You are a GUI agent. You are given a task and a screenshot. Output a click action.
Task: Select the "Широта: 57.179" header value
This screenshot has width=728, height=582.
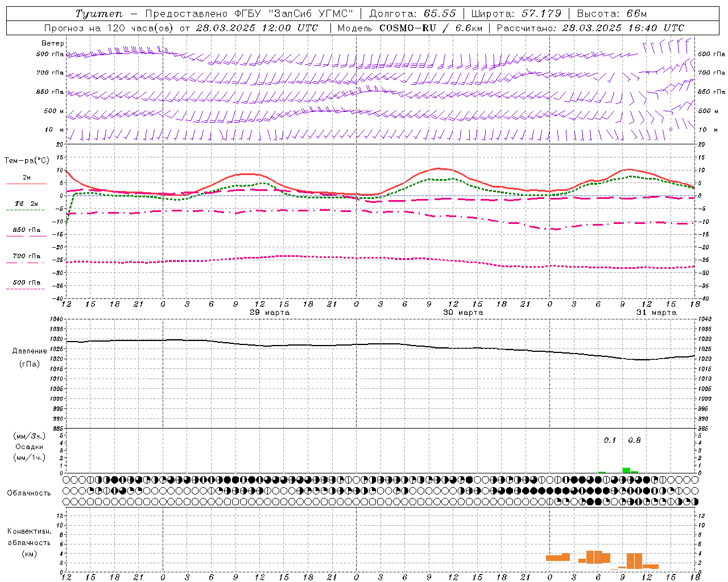516,14
